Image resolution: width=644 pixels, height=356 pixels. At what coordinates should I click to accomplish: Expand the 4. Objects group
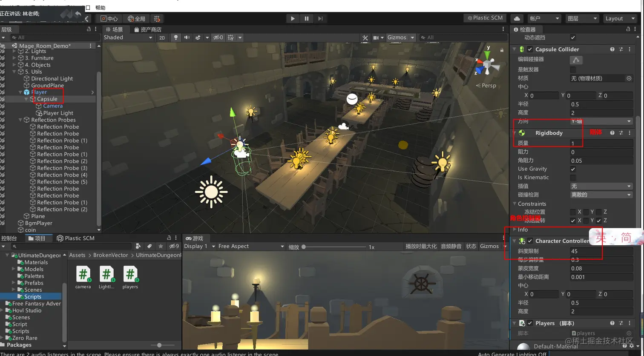[x=14, y=65]
